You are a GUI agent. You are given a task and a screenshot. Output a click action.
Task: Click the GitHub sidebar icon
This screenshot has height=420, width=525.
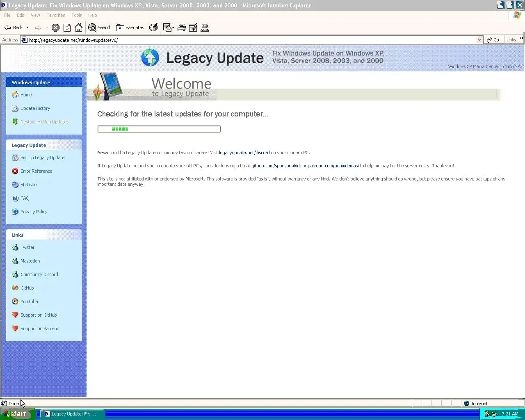[15, 288]
